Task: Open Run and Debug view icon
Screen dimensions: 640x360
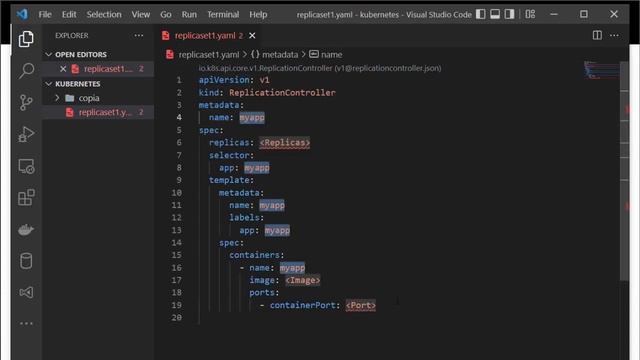Action: pos(26,134)
